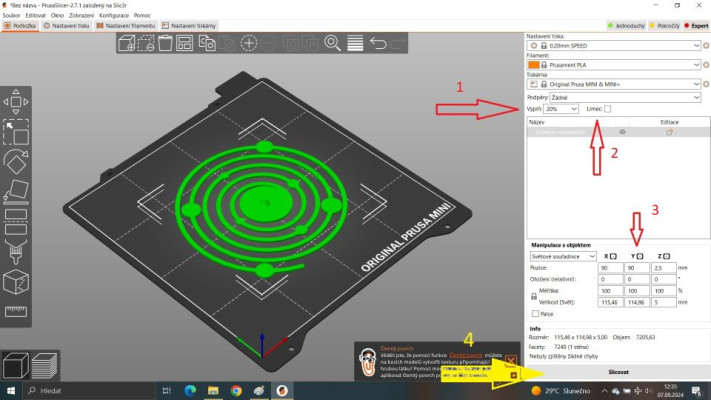Click the X axis mirror toggle

613,256
